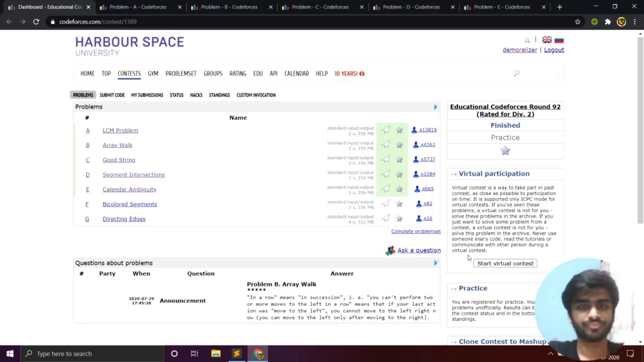Toggle favorite star for Segment Intersections

399,174
